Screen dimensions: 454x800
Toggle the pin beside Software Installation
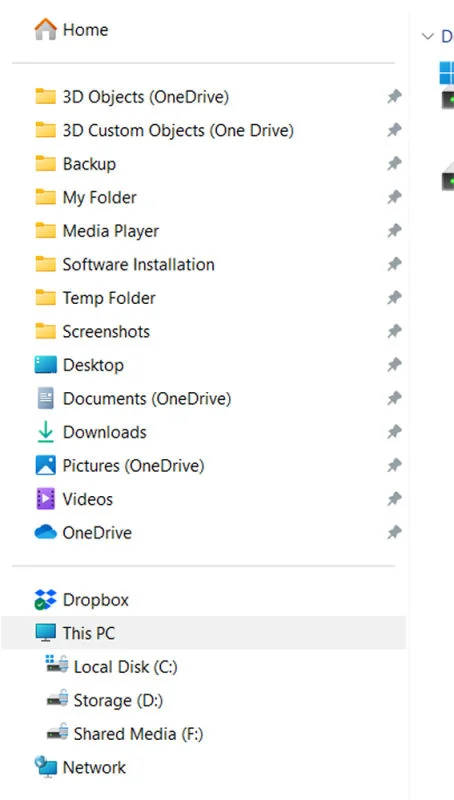click(x=394, y=264)
